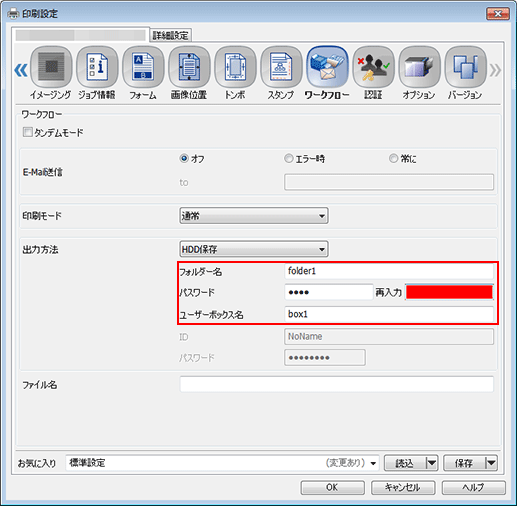Select the バージョン icon
Screen dimensions: 517x506
pos(465,67)
